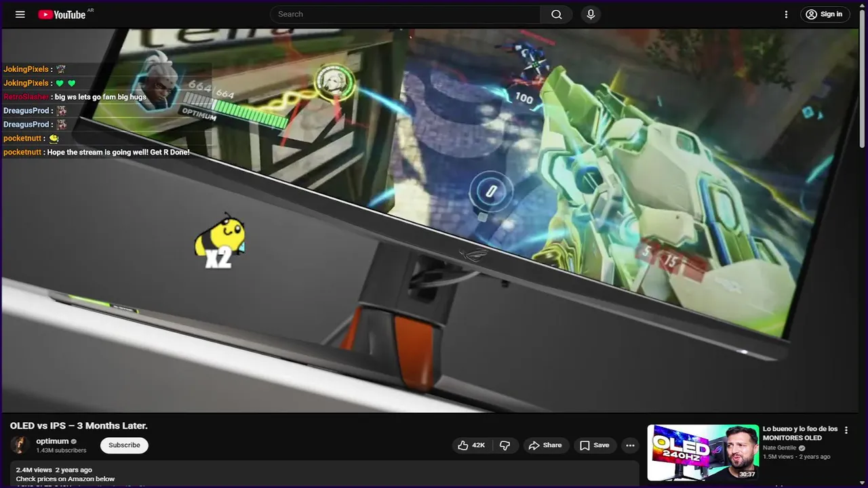Open more actions ellipsis under video

click(630, 445)
